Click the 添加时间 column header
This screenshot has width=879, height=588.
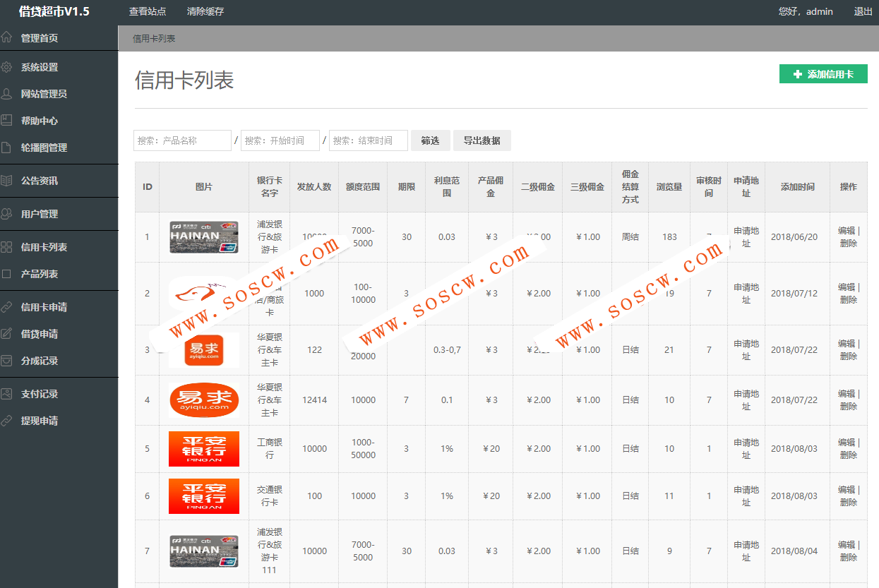tap(798, 187)
